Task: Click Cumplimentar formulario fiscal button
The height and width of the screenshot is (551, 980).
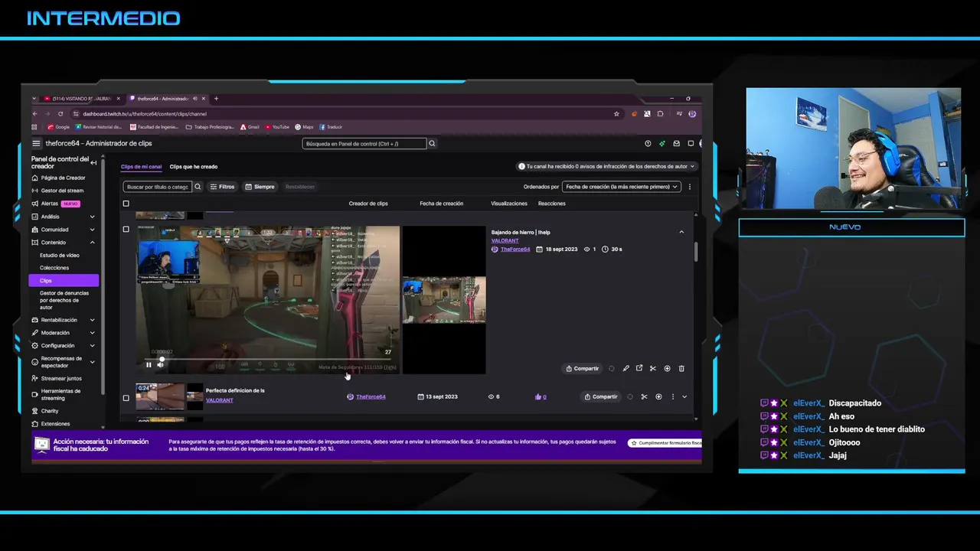Action: coord(665,443)
